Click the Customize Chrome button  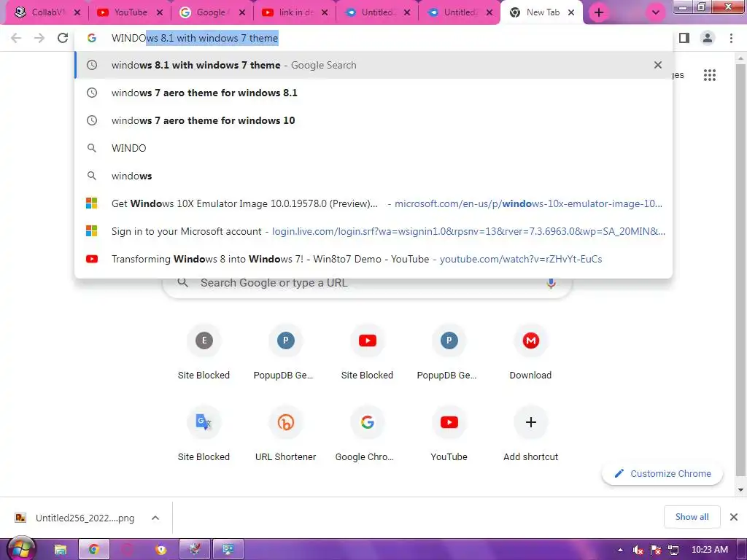[662, 474]
